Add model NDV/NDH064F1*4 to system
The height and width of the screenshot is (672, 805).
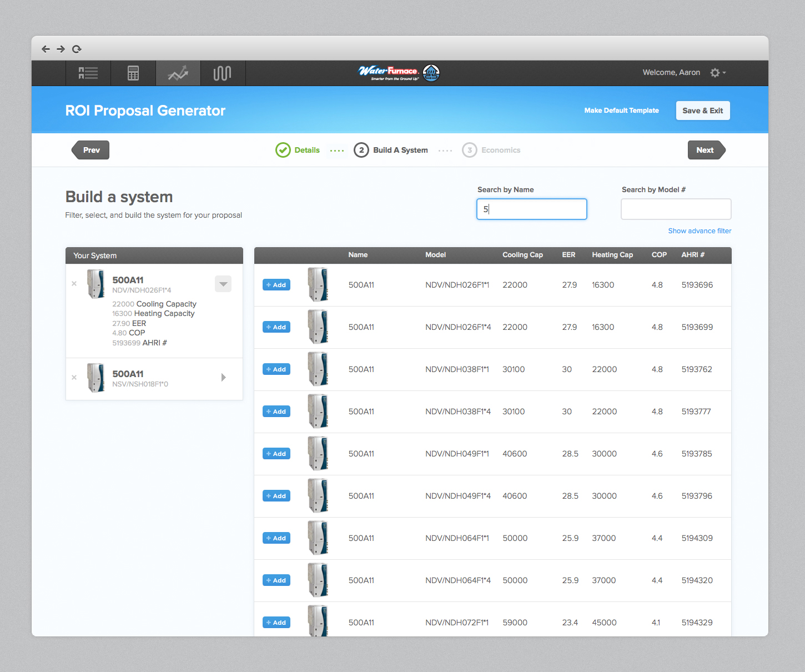pos(276,580)
